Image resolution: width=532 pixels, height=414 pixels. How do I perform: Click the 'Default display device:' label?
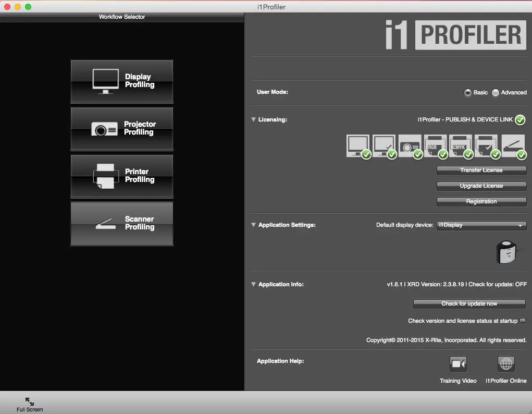[x=404, y=225]
